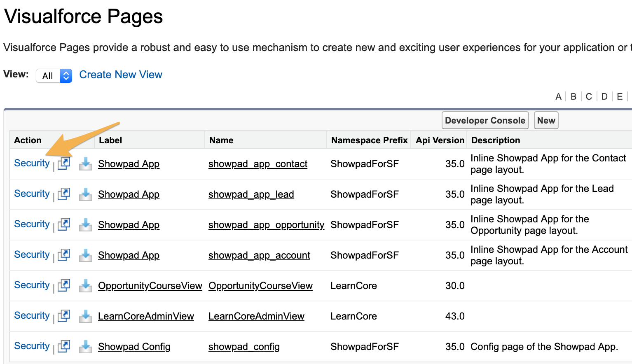Viewport: 632px width, 364px height.
Task: Open Security for showpad_app_contact
Action: point(32,163)
